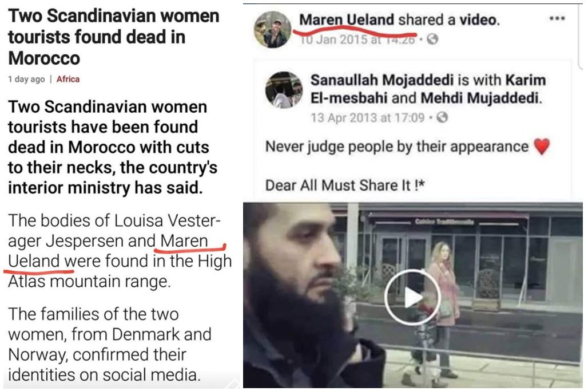Play the shared video

coord(412,297)
